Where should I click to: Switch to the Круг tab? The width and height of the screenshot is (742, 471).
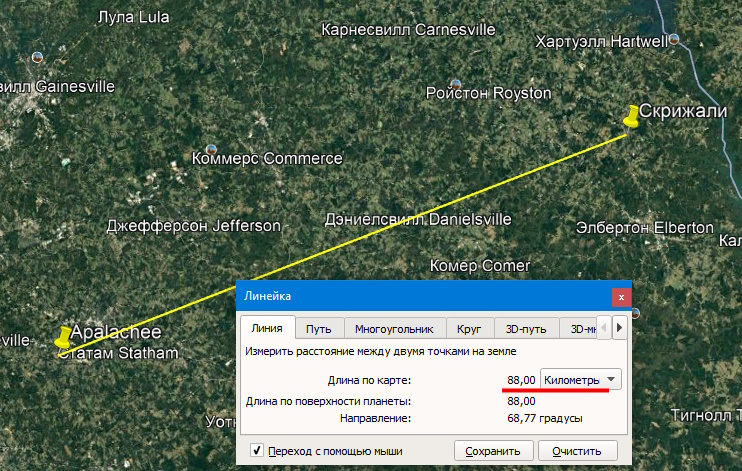pyautogui.click(x=469, y=329)
